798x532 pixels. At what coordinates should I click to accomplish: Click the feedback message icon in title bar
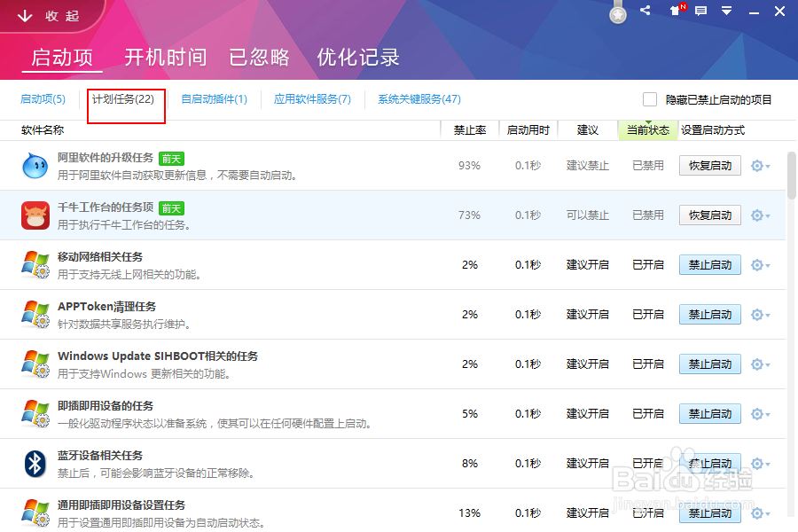pyautogui.click(x=700, y=11)
